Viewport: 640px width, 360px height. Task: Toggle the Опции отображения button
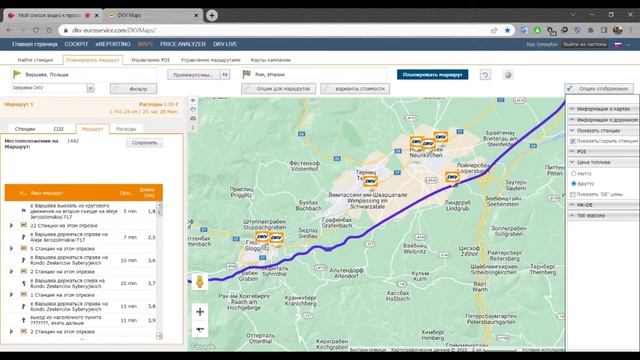click(x=599, y=89)
